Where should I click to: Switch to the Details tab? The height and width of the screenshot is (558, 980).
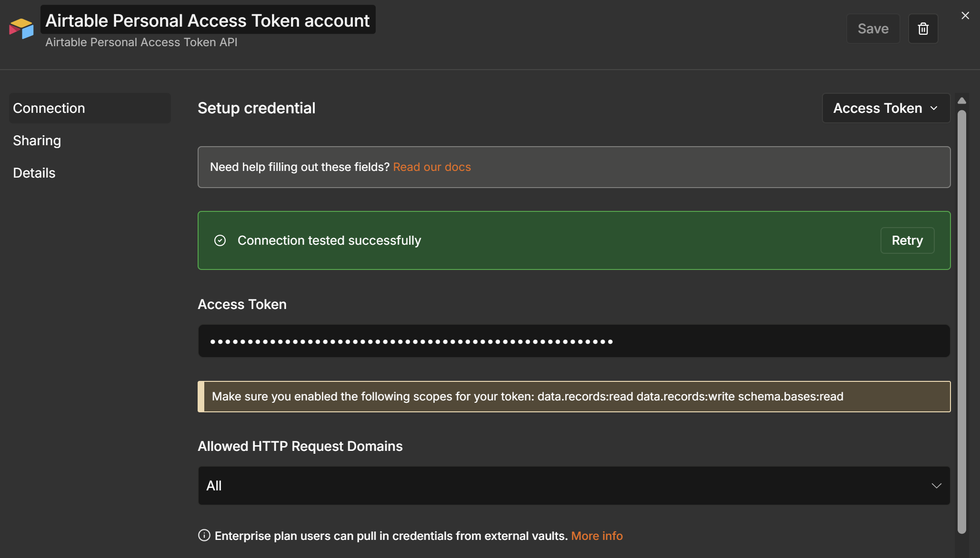click(34, 173)
